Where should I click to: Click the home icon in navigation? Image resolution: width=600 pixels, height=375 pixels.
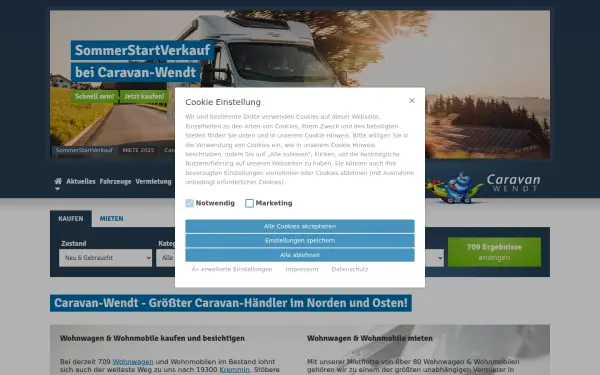point(58,181)
